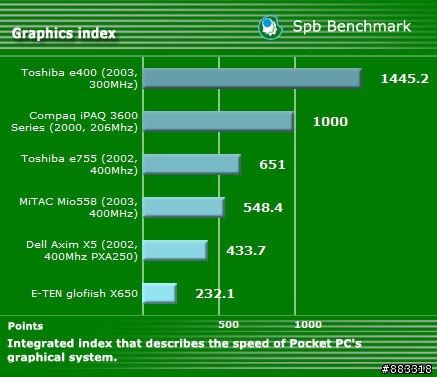This screenshot has height=377, width=437.
Task: Select the Dell Axim X5 bar
Action: [x=176, y=250]
